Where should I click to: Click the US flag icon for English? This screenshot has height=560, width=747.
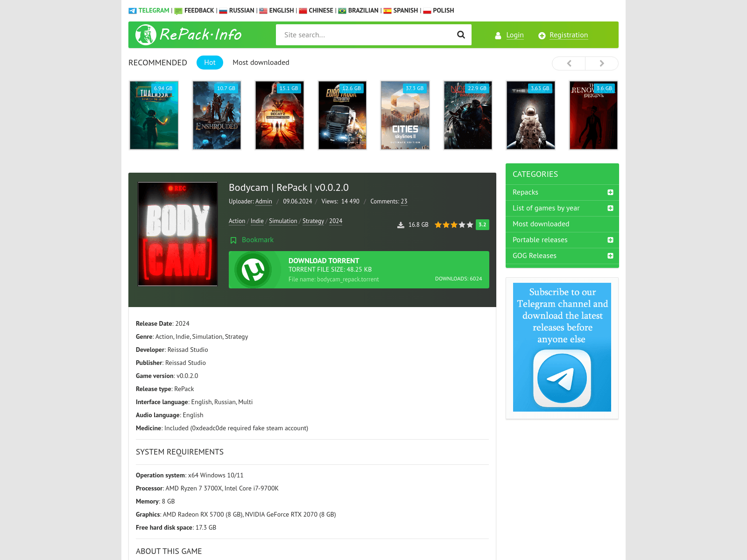click(x=263, y=11)
